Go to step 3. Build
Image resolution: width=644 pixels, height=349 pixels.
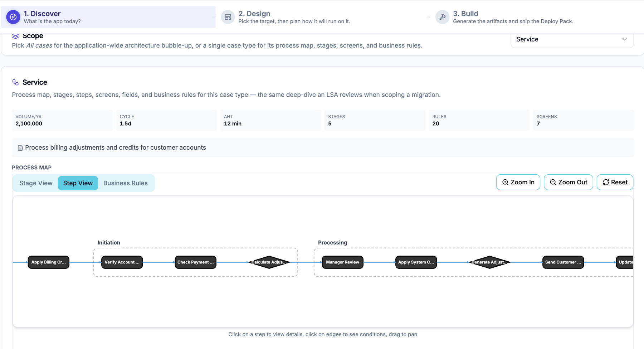pyautogui.click(x=513, y=17)
